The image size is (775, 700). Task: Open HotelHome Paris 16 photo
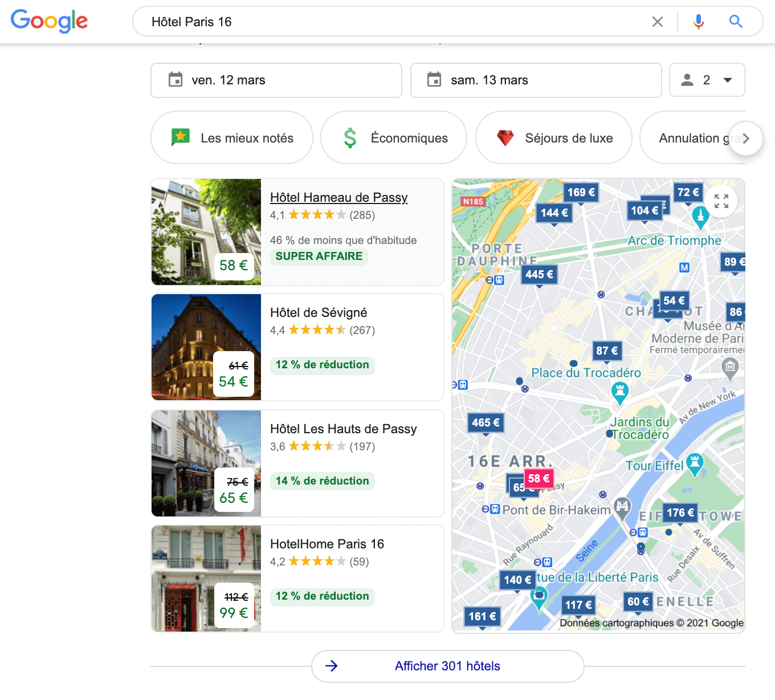(x=206, y=579)
